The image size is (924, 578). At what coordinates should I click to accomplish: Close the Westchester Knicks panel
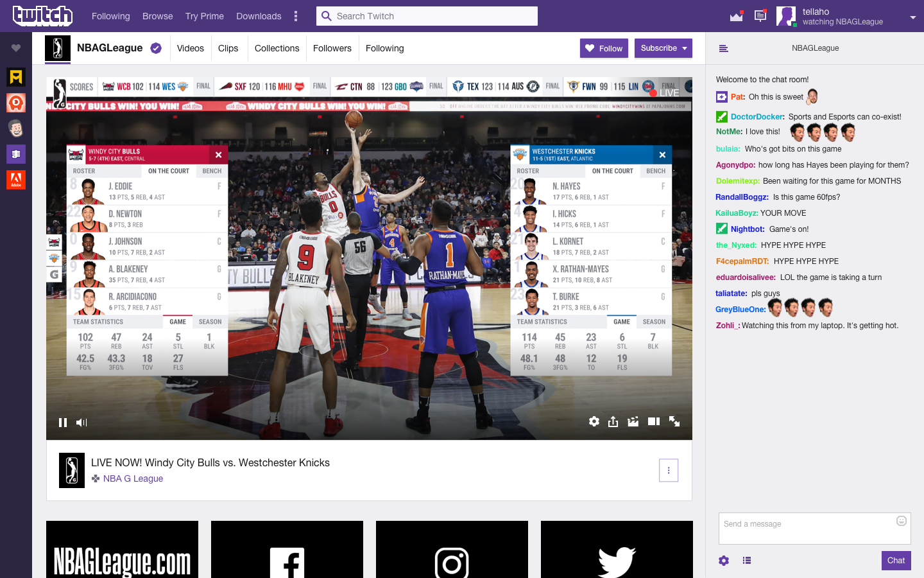coord(662,155)
